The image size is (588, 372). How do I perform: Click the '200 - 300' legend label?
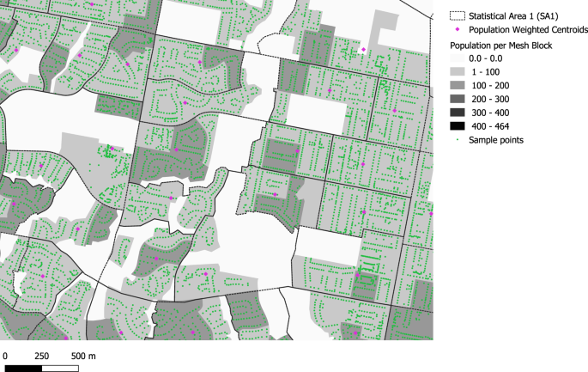[x=490, y=99]
